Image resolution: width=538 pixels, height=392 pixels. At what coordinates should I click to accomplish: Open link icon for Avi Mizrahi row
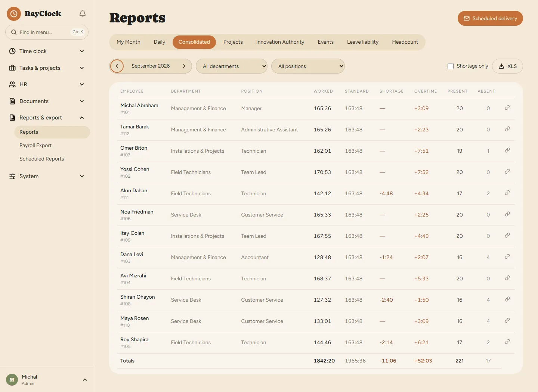pos(507,278)
